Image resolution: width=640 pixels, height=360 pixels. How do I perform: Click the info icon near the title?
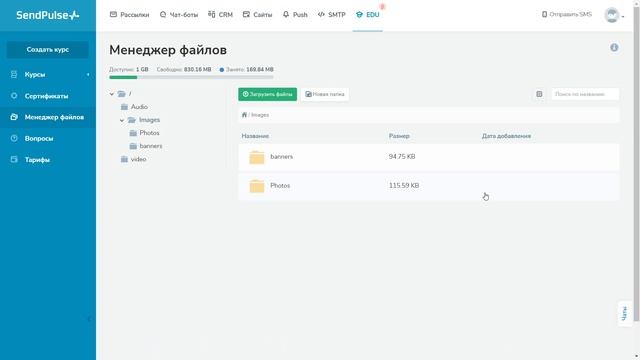coord(614,48)
